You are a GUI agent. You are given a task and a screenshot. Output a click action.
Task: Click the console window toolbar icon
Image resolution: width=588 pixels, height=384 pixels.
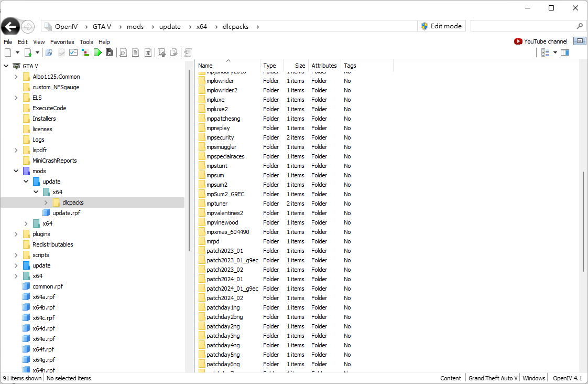point(73,52)
